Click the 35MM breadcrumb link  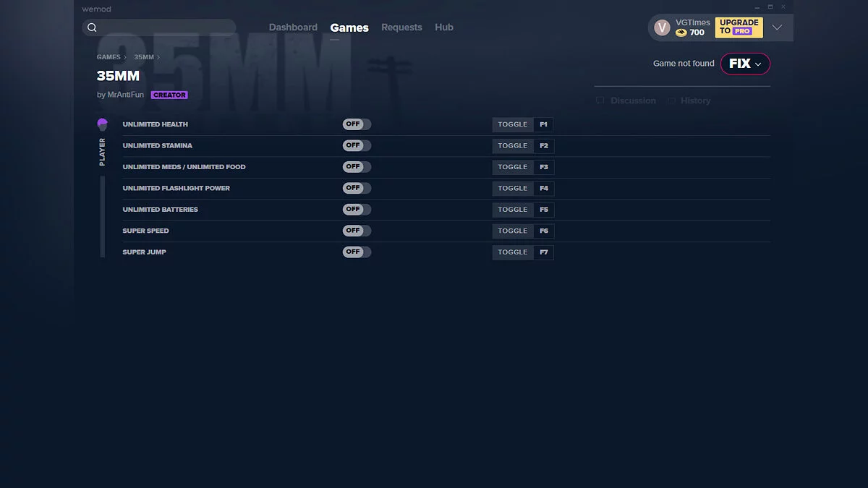144,57
